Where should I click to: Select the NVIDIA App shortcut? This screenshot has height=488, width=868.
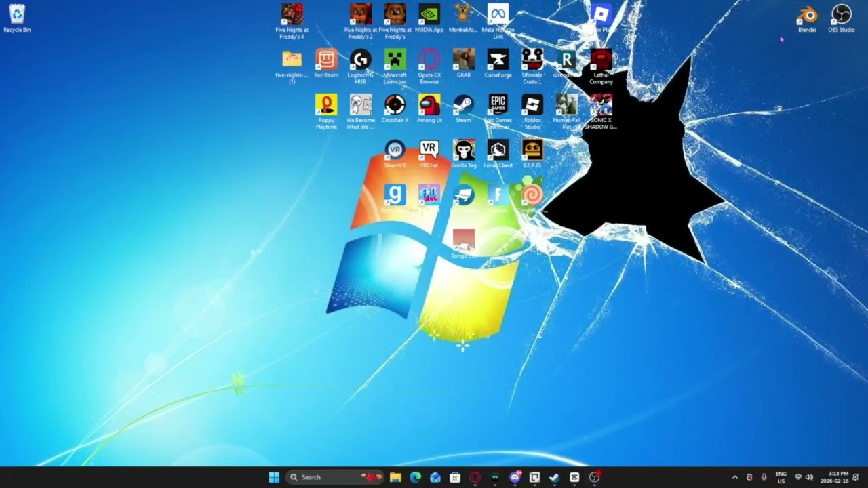(429, 18)
